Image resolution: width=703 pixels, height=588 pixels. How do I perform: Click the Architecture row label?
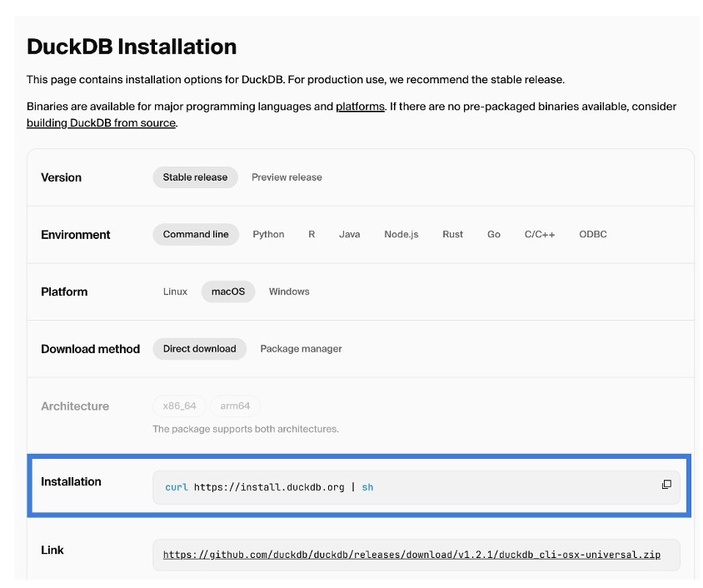tap(75, 406)
